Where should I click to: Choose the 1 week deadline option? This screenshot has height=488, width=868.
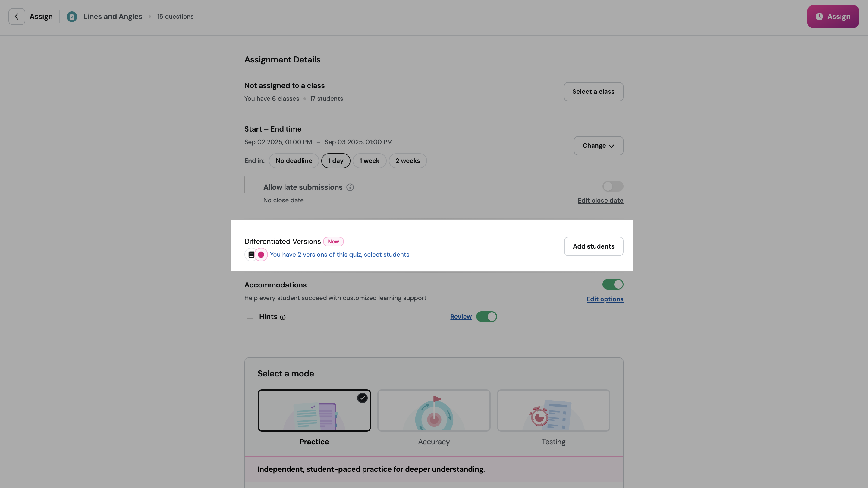tap(369, 161)
